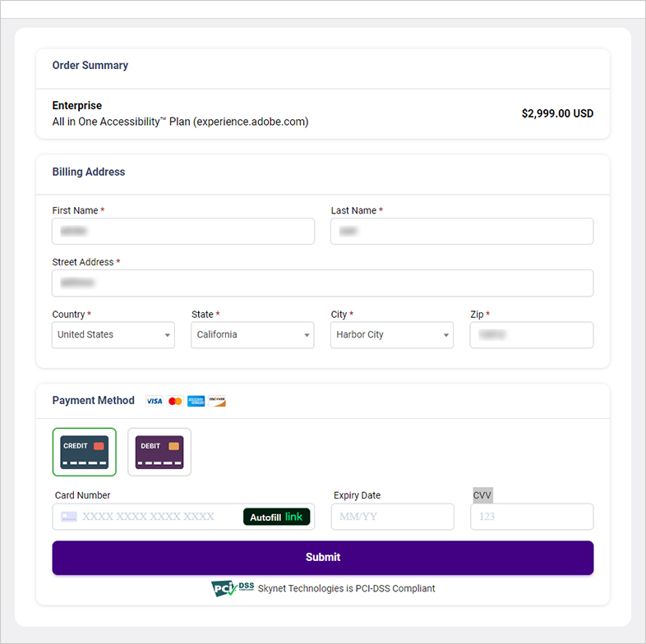Click the American Express logo
Screen dimensions: 646x644
(196, 401)
